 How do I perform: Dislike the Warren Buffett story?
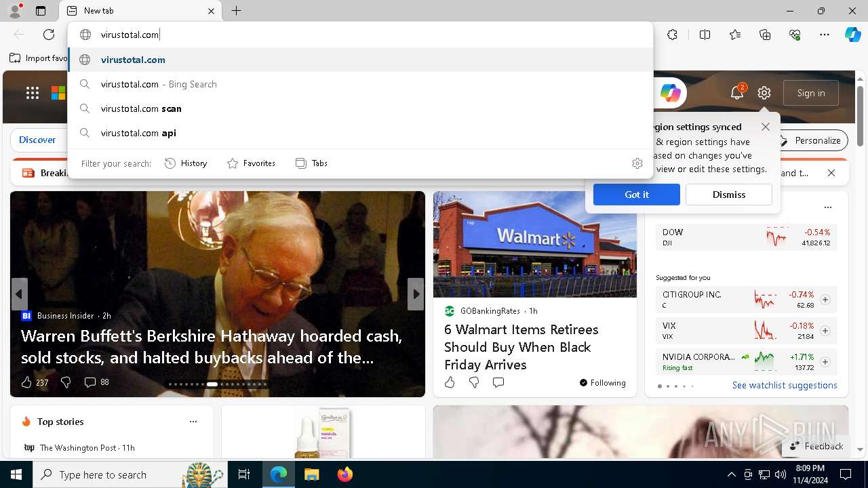pyautogui.click(x=66, y=382)
